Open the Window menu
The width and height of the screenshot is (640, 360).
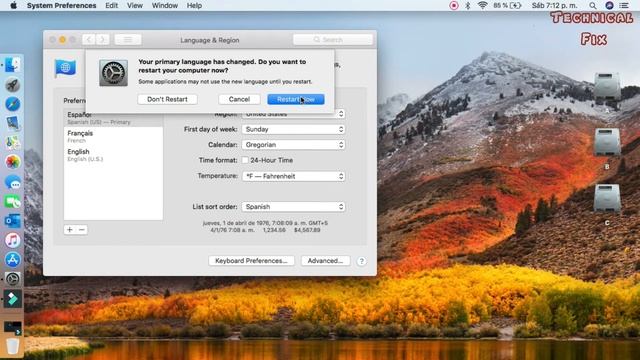164,6
